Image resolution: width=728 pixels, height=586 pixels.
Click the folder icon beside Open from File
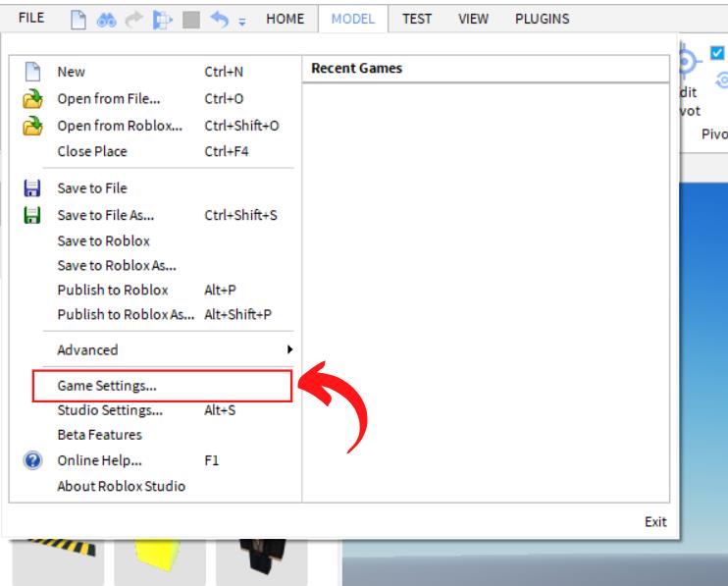(x=32, y=99)
